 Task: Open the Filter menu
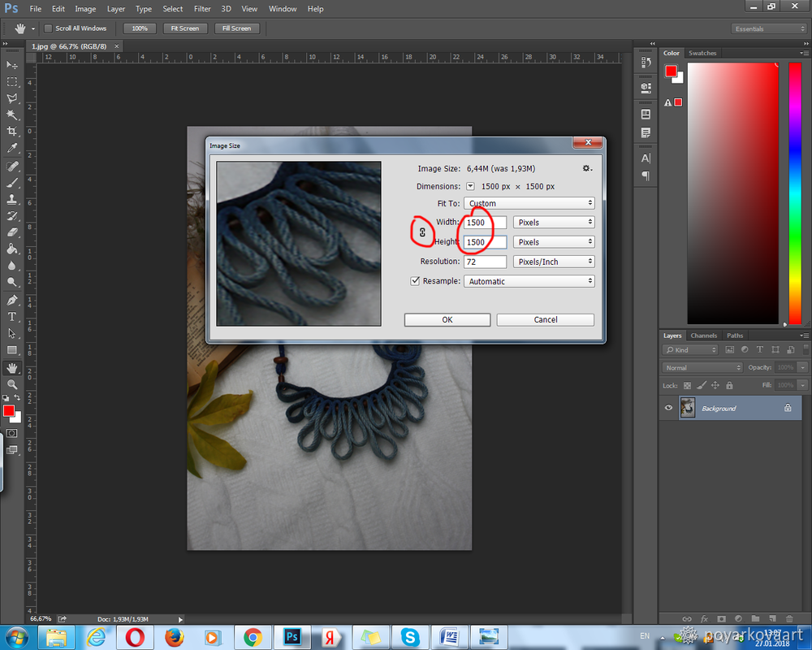tap(201, 9)
